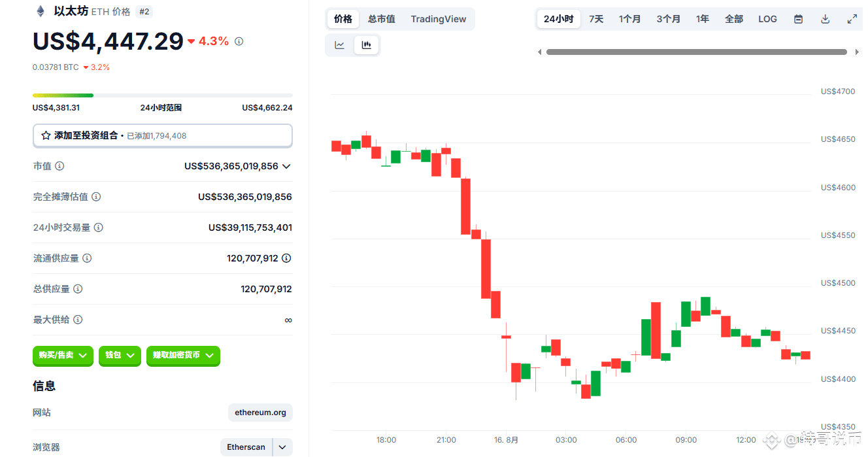Screen dimensions: 868x457
Task: Click the US$4,447.29 price text
Action: point(108,41)
